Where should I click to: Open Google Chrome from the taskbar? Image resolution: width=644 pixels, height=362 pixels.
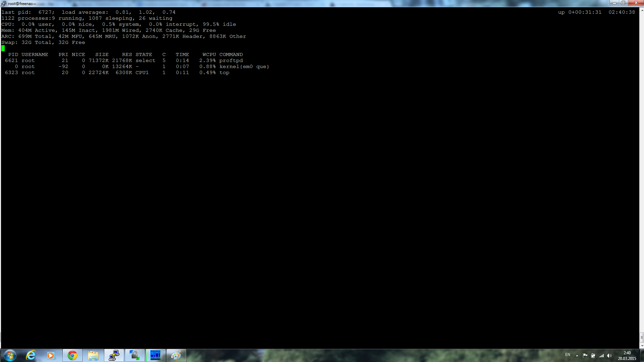72,355
